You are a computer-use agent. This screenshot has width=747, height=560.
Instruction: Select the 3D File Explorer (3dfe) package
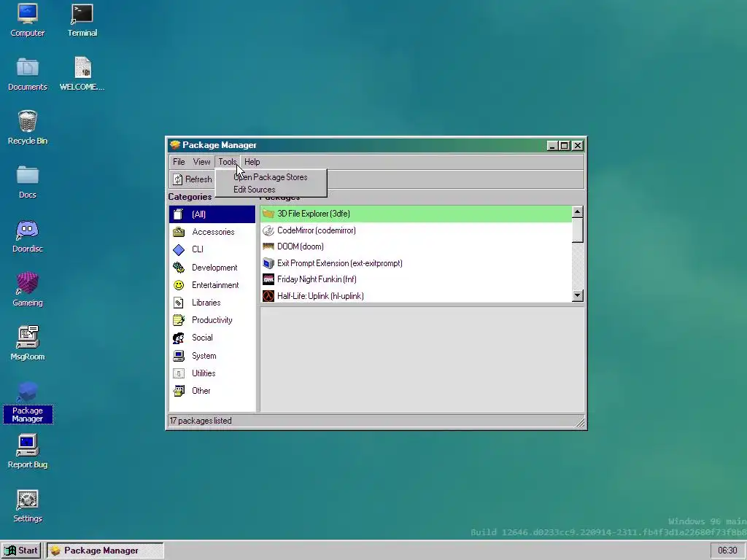click(416, 214)
